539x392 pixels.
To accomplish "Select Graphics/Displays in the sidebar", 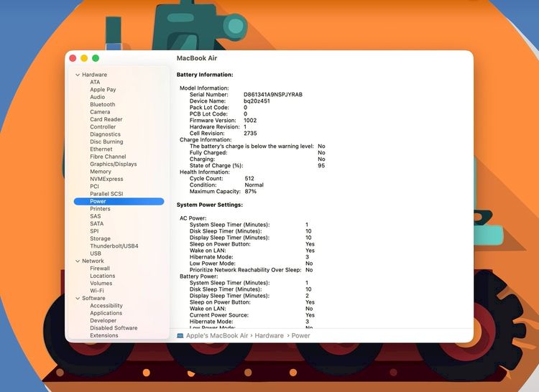I will point(113,164).
